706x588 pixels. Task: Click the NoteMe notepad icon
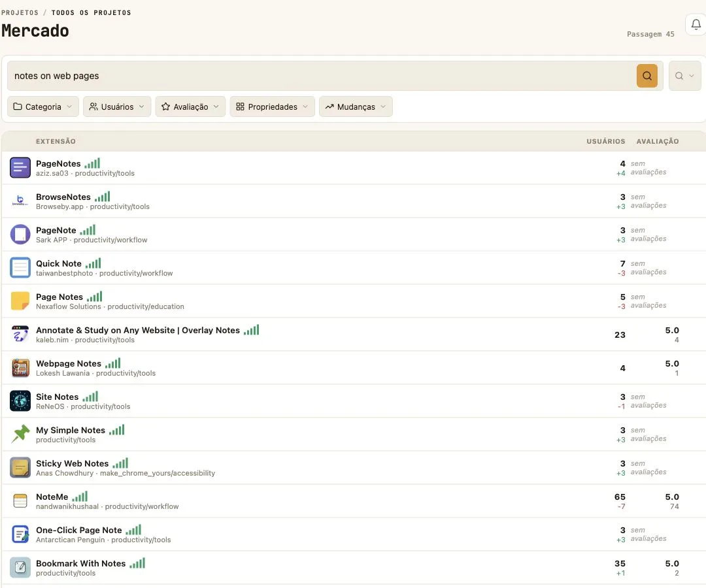(20, 500)
